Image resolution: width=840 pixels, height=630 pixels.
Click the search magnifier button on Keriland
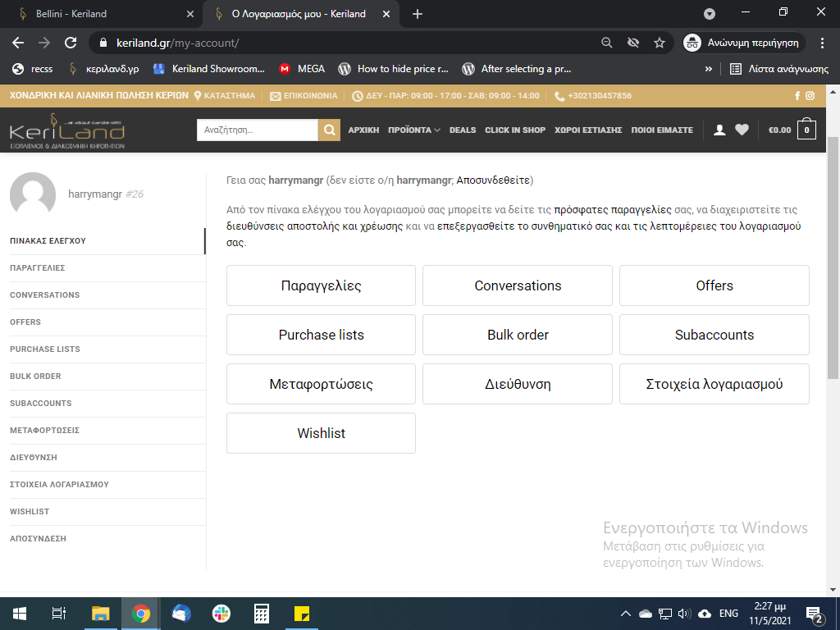click(330, 130)
